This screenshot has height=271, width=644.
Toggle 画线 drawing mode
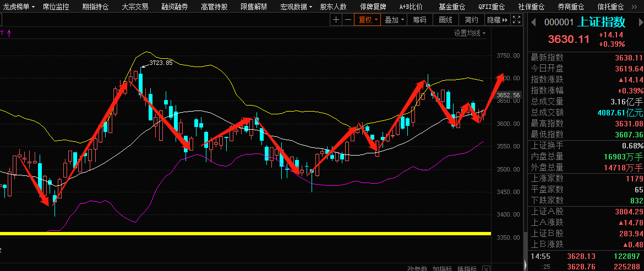445,20
